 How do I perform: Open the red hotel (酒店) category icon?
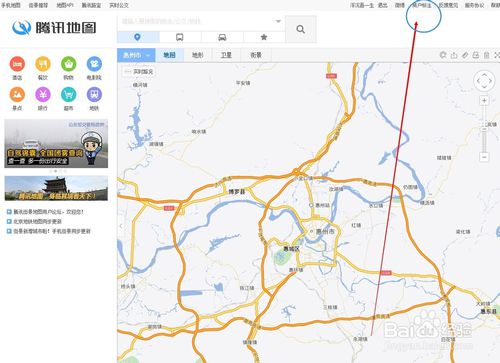pyautogui.click(x=17, y=64)
